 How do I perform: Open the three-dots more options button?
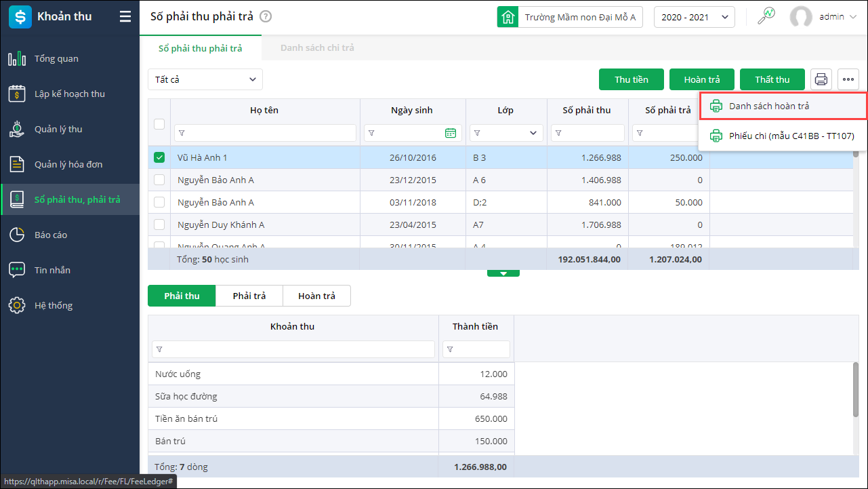(848, 79)
